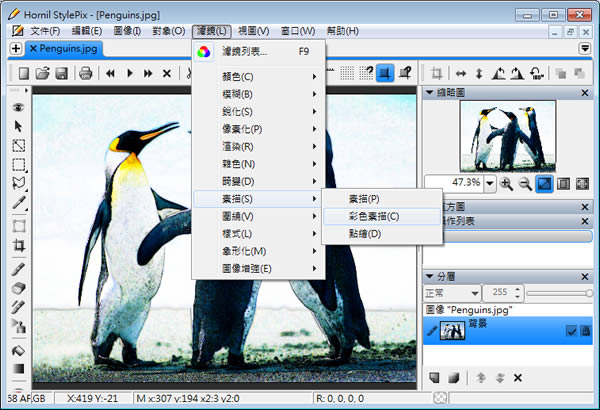This screenshot has height=410, width=600.
Task: Select the rectangular marquee selection tool
Action: [x=18, y=164]
